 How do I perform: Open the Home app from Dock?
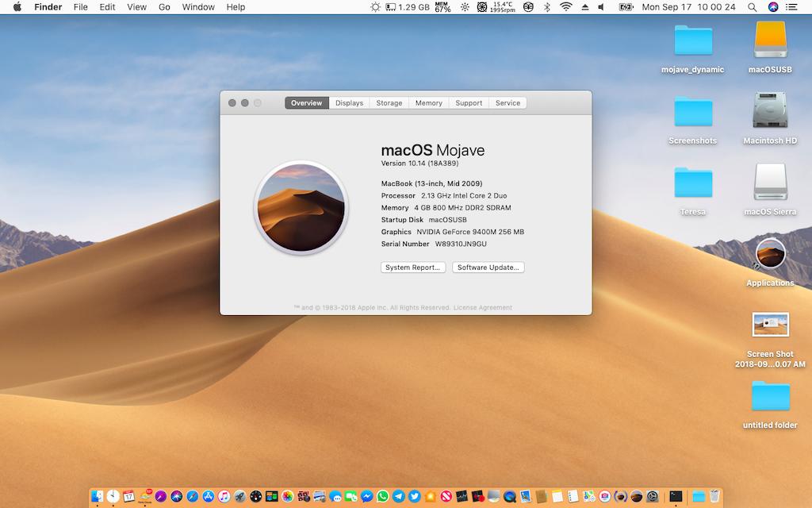click(x=431, y=497)
